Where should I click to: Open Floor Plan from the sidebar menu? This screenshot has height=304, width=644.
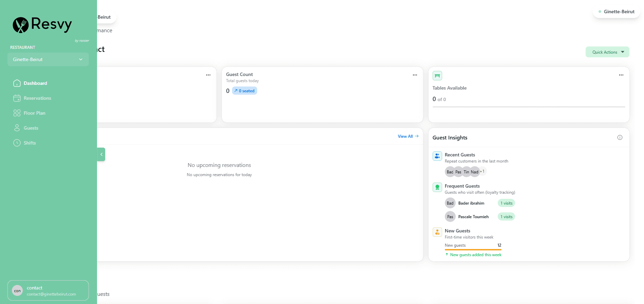point(34,113)
